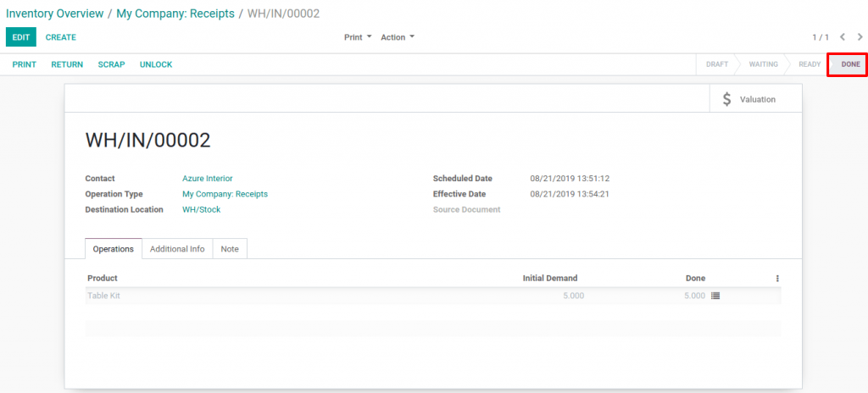Open My Company: Receipts operation type link
Screen dimensions: 868x393
point(225,194)
